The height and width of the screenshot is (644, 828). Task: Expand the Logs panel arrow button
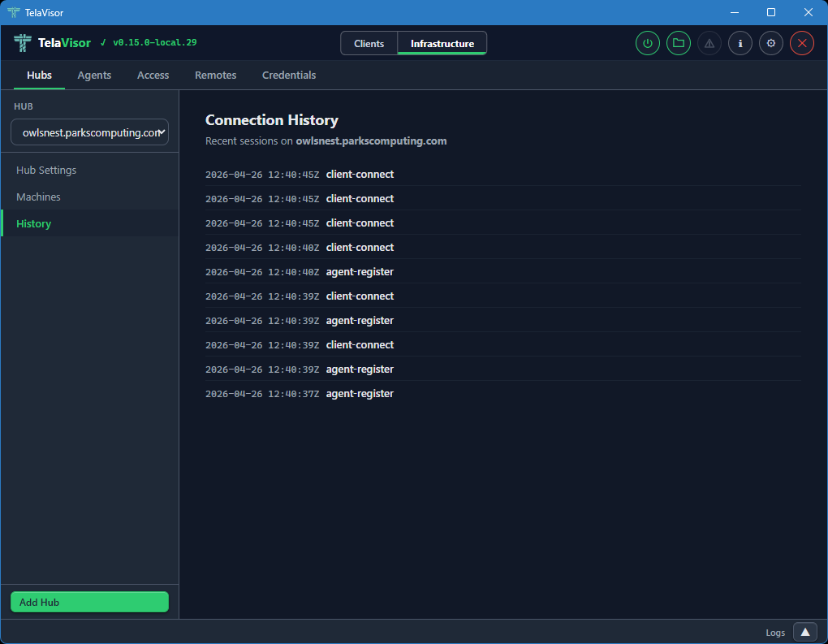804,632
